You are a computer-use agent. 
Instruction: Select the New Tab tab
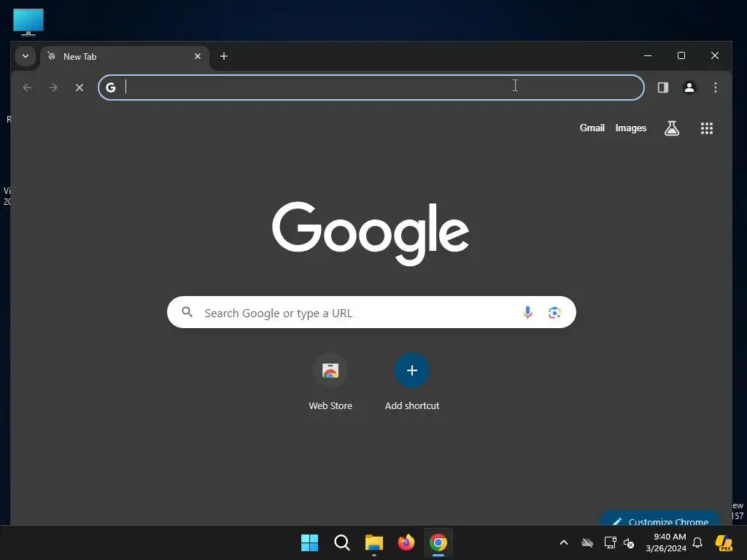125,57
